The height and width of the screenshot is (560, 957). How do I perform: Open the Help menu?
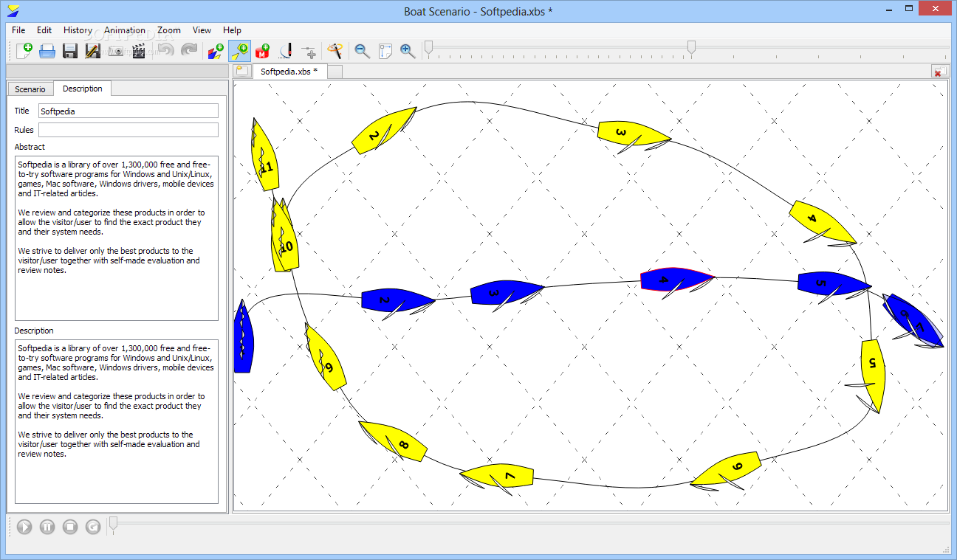click(232, 30)
